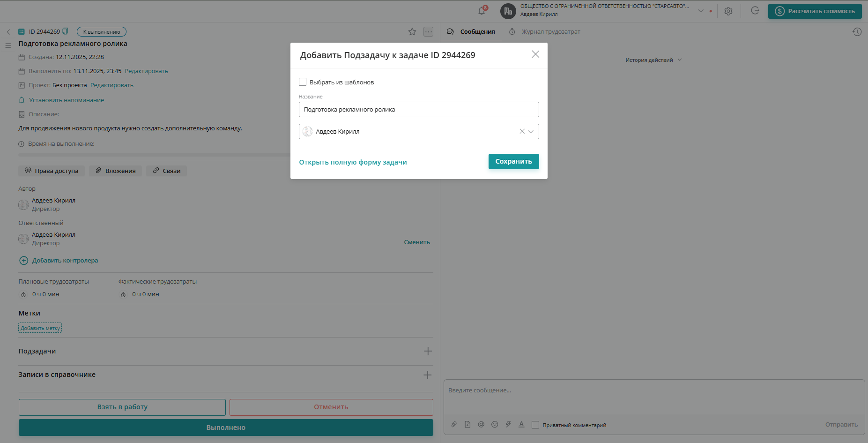The image size is (868, 443).
Task: Click Авдеев Кирилл under Ответственный
Action: point(53,235)
